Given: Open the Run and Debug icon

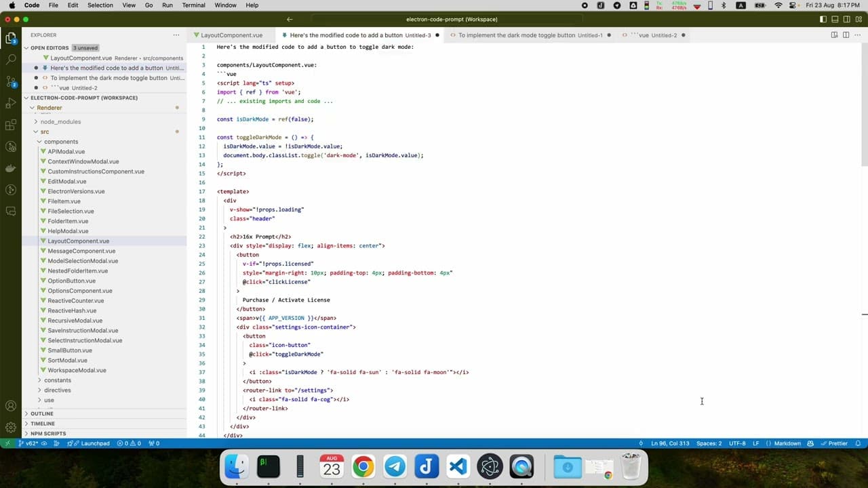Looking at the screenshot, I should tap(10, 103).
